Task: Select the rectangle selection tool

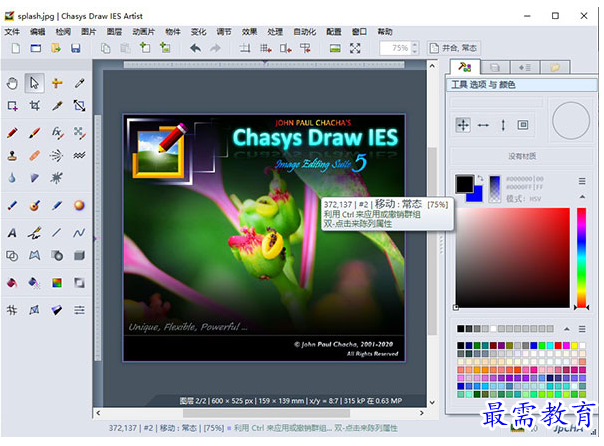Action: [12, 106]
